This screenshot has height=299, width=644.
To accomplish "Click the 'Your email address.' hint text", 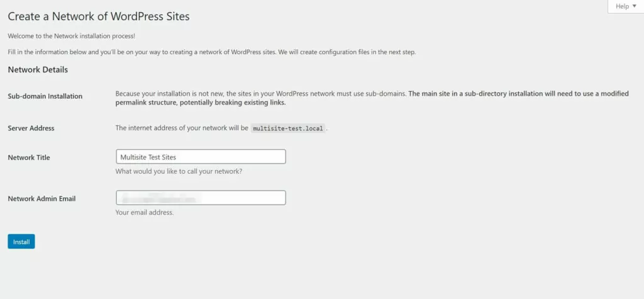I will coord(145,212).
